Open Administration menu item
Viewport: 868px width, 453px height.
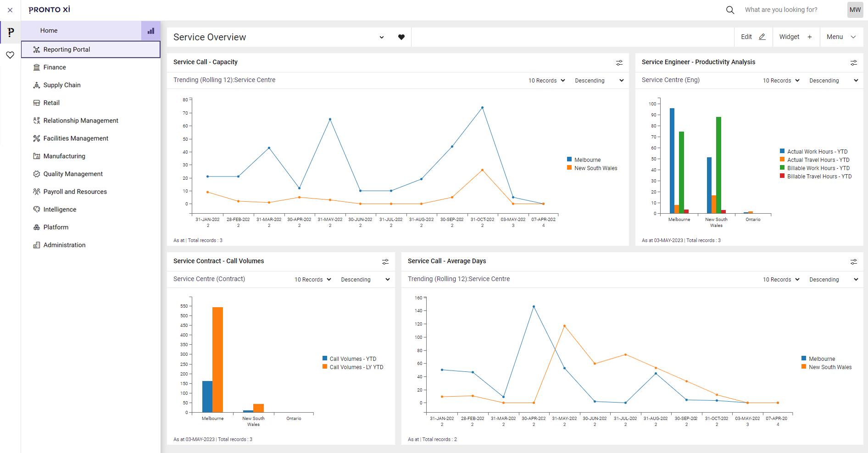pos(91,245)
